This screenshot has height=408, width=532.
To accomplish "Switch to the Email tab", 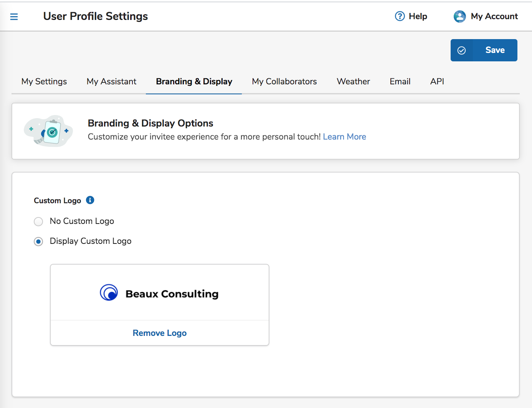I will coord(400,82).
